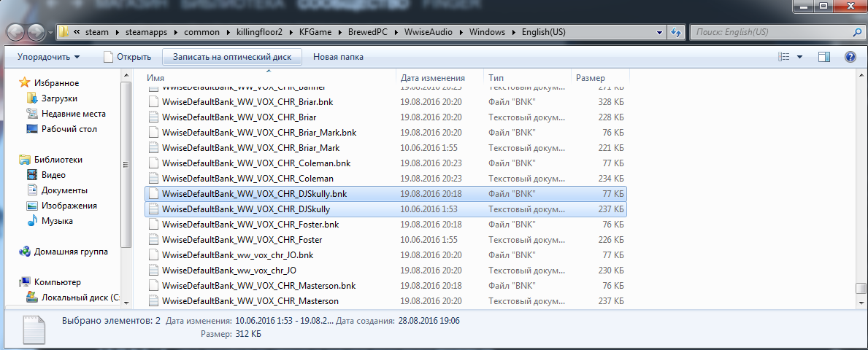
Task: Expand the arrow after KFGame breadcrumb
Action: (340, 32)
